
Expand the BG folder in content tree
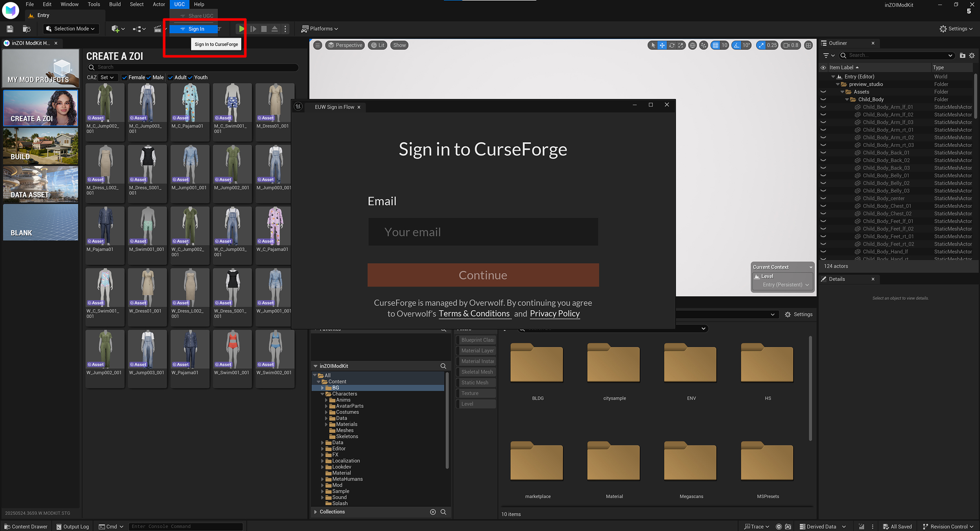(322, 388)
